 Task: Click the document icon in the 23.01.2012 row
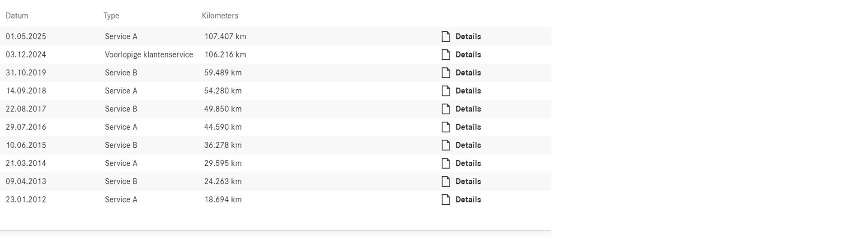446,200
